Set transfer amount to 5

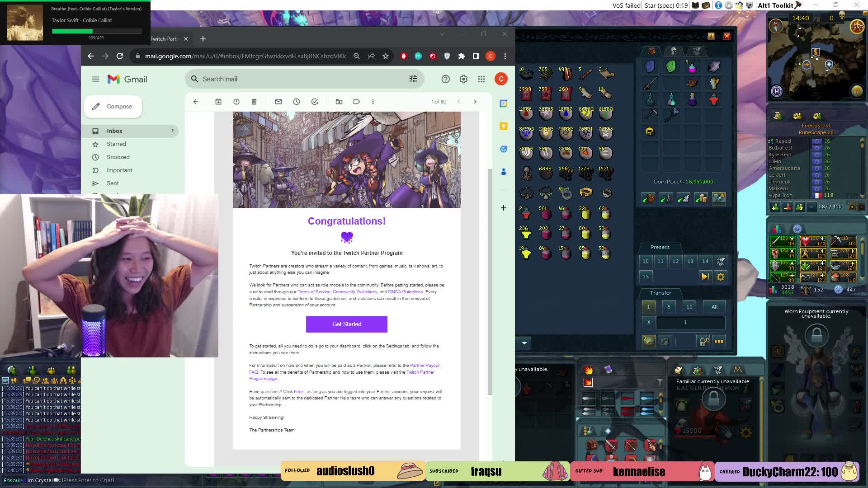click(669, 307)
